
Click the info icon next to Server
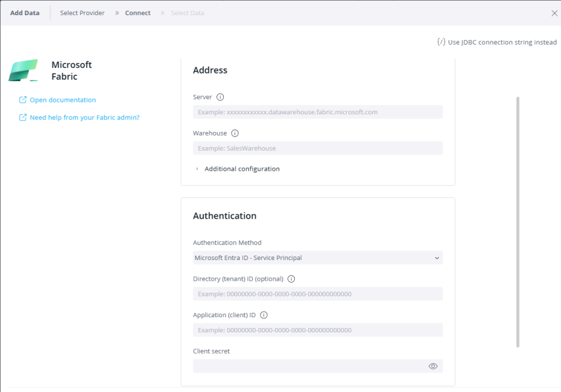[220, 97]
